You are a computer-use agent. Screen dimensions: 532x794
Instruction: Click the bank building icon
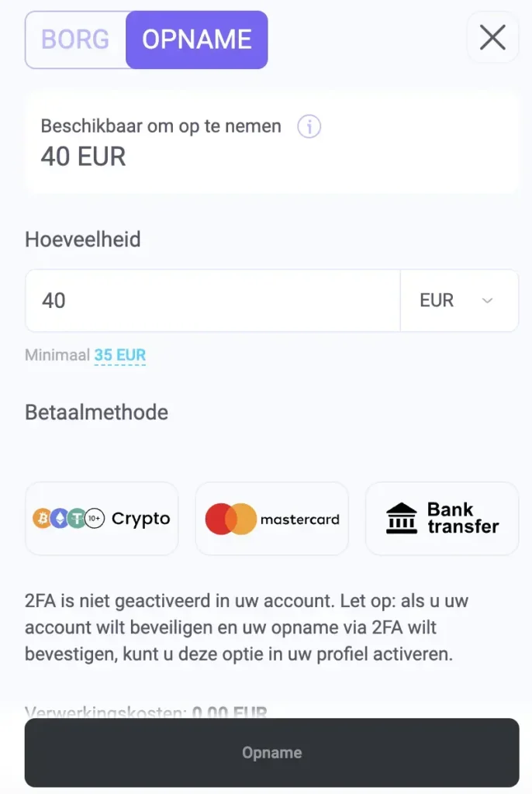tap(402, 519)
